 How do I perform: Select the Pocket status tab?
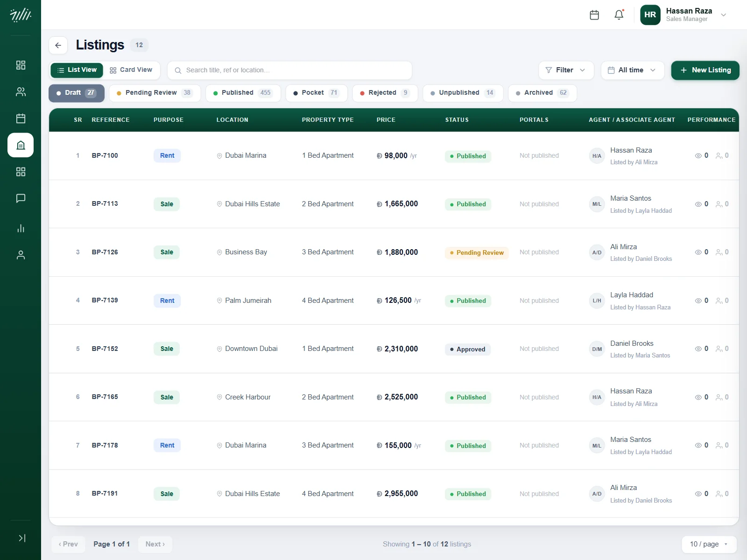317,93
